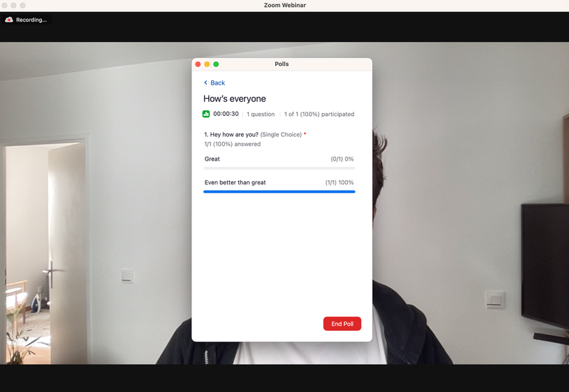Go back using the Back link
This screenshot has width=569, height=392.
(217, 83)
